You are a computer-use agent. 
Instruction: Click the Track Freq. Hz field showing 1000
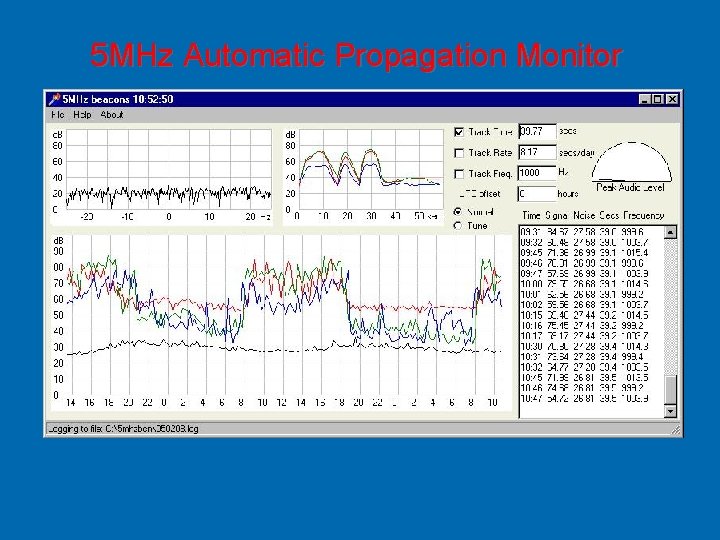coord(537,173)
